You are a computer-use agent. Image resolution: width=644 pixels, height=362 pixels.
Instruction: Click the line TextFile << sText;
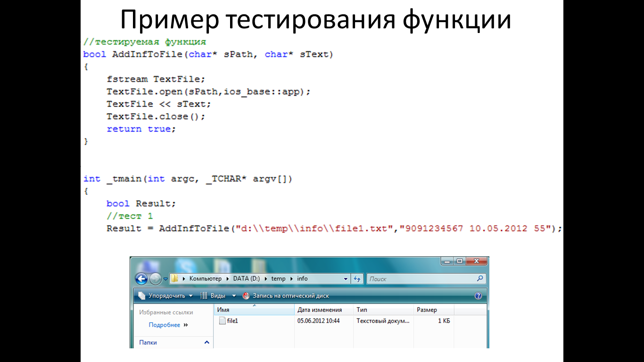159,104
